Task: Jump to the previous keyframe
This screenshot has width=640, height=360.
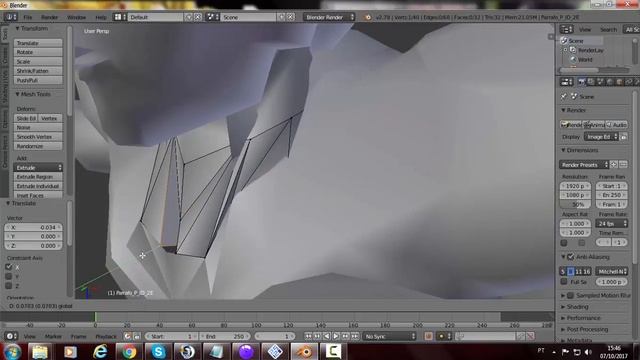Action: [x=317, y=336]
